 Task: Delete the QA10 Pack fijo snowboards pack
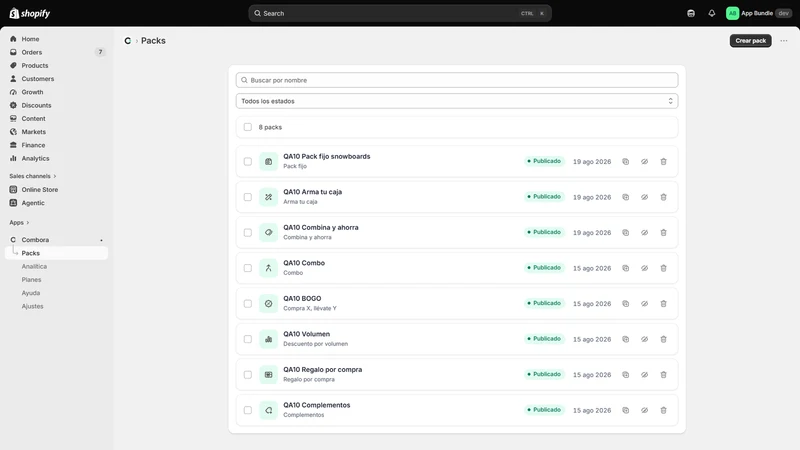tap(663, 162)
